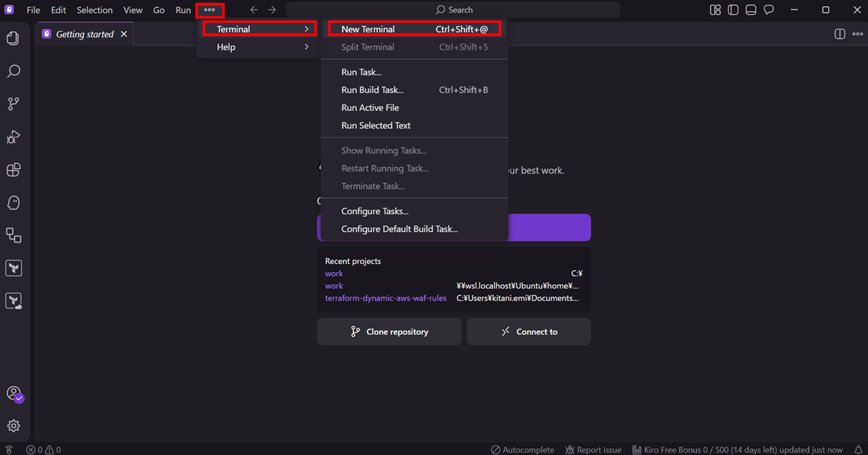
Task: Open the Source Control view
Action: click(x=13, y=104)
